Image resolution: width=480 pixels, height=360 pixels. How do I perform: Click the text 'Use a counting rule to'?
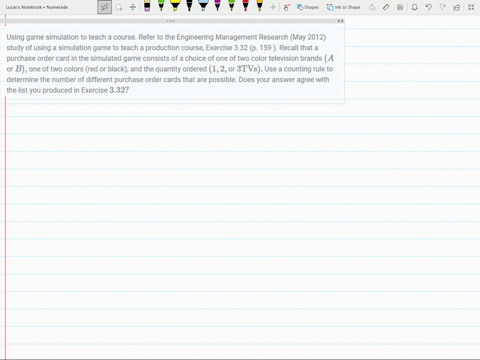299,69
